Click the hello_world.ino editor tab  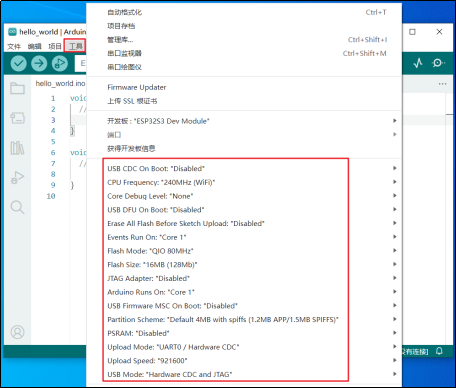(60, 83)
